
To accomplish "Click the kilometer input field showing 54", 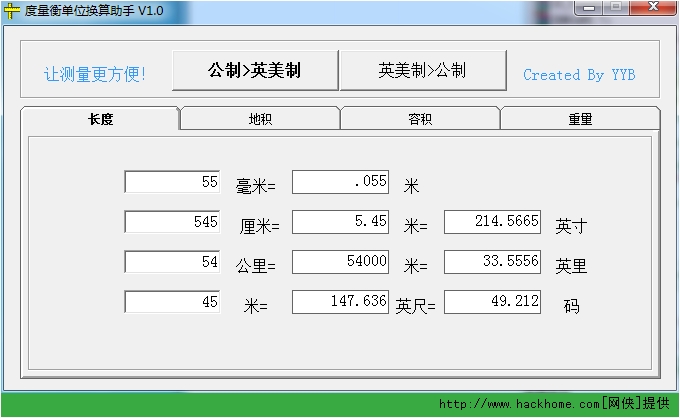I will 172,261.
